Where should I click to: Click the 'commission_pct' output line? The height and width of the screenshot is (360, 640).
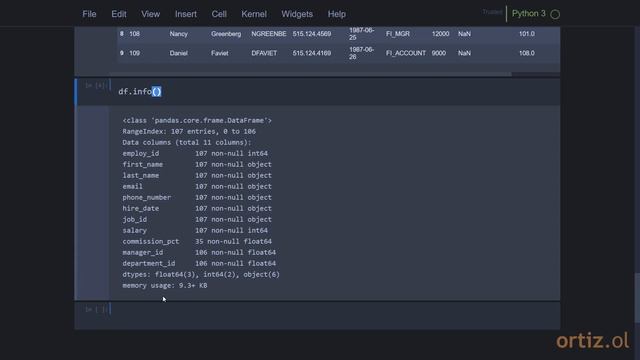coord(197,241)
